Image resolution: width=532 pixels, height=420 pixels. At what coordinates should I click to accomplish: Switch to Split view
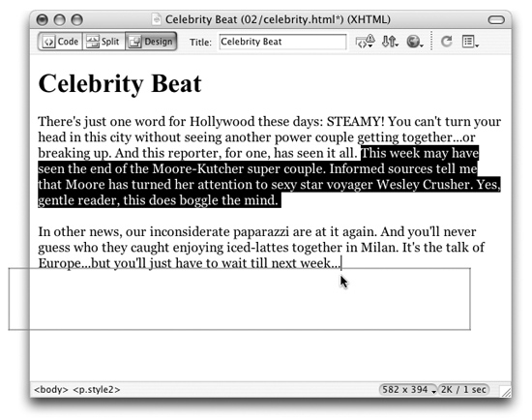pos(103,42)
